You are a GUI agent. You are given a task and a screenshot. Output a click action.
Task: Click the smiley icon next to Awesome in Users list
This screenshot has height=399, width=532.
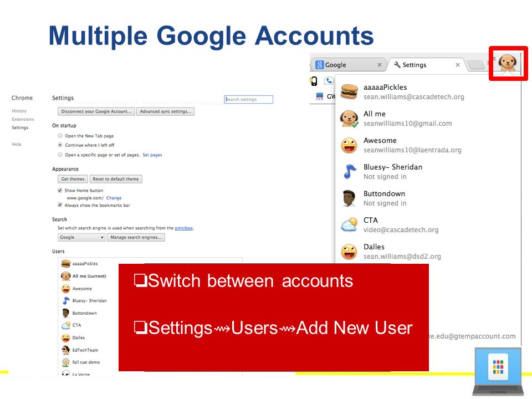[x=66, y=288]
